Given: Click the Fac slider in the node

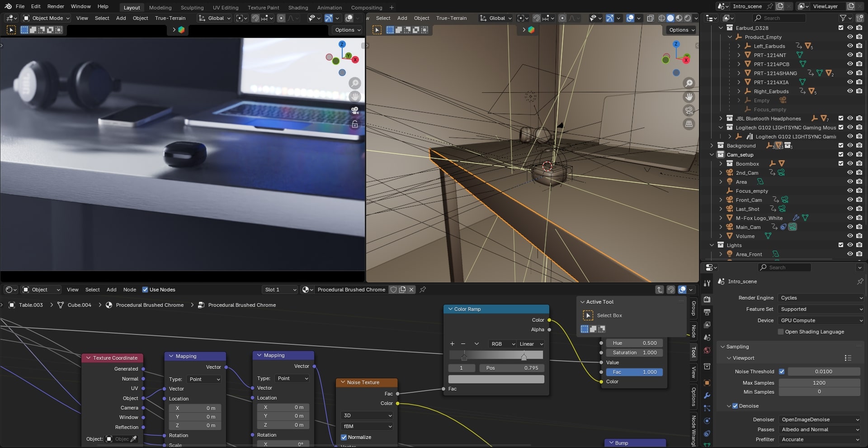Looking at the screenshot, I should click(634, 372).
